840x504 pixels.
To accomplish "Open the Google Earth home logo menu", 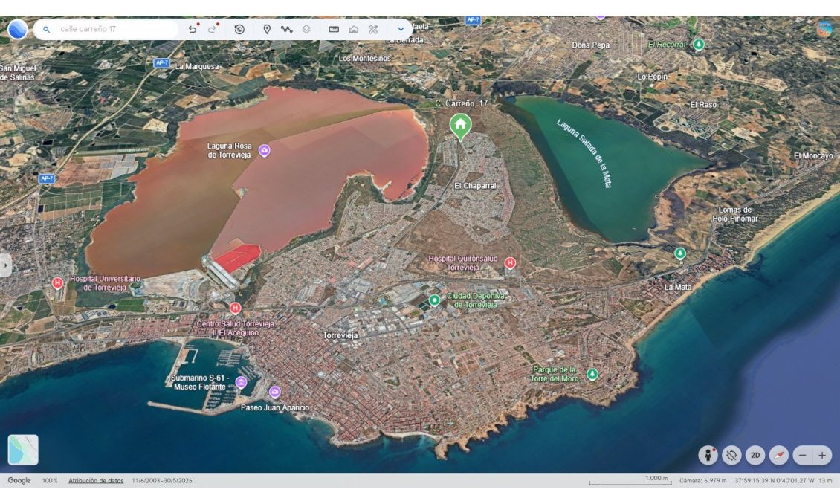I will pyautogui.click(x=17, y=29).
